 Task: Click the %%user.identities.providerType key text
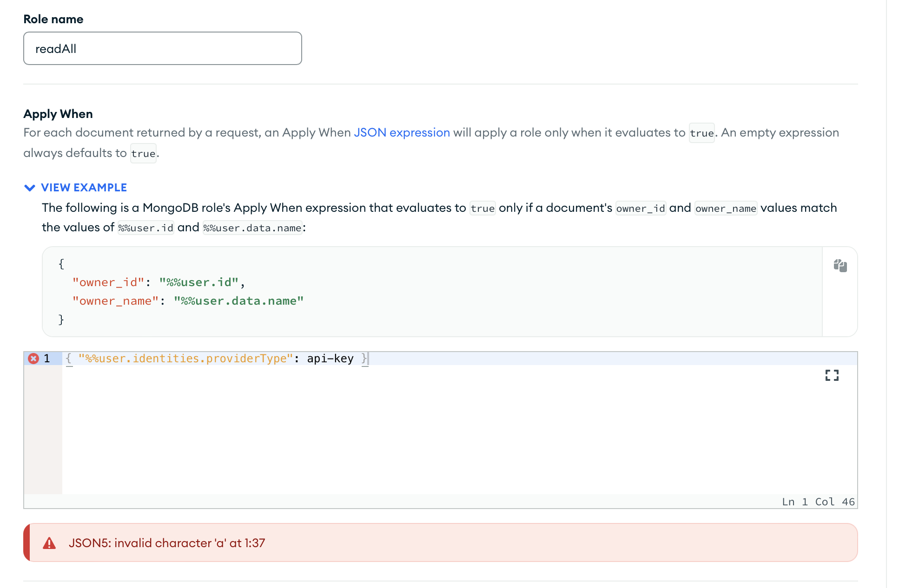pos(185,359)
